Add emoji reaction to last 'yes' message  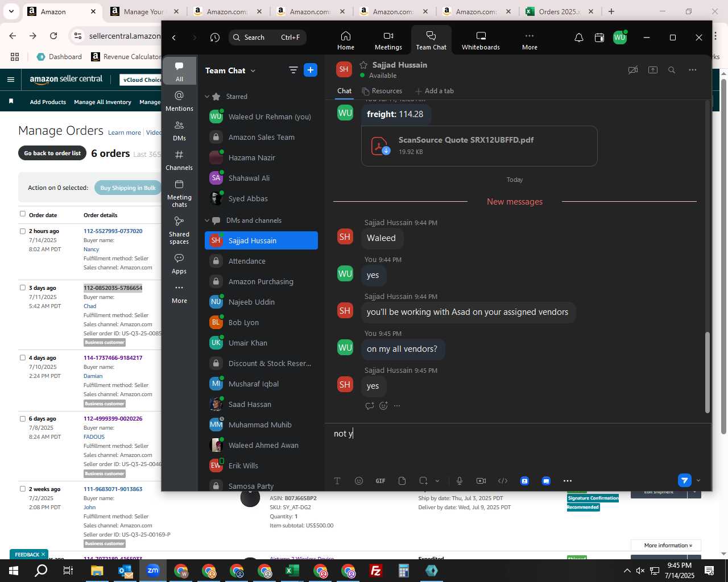point(383,406)
